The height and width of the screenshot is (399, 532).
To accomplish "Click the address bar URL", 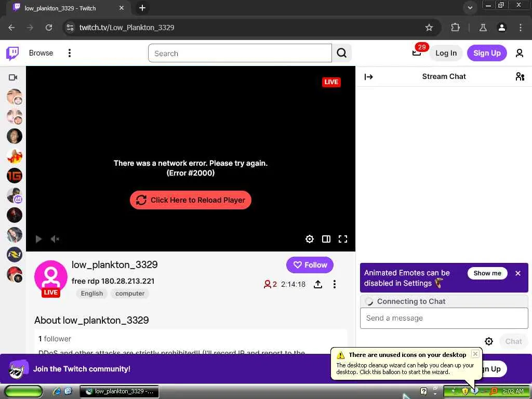I will pos(127,28).
